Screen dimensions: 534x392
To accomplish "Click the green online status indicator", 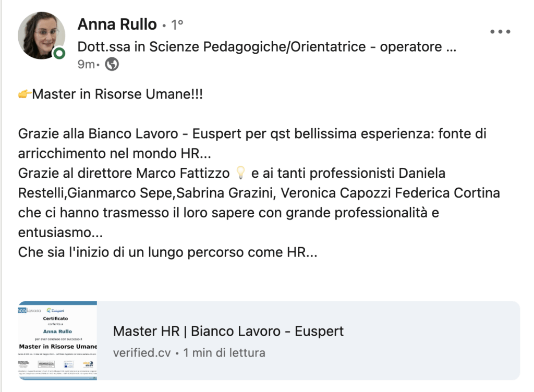I will (x=59, y=53).
